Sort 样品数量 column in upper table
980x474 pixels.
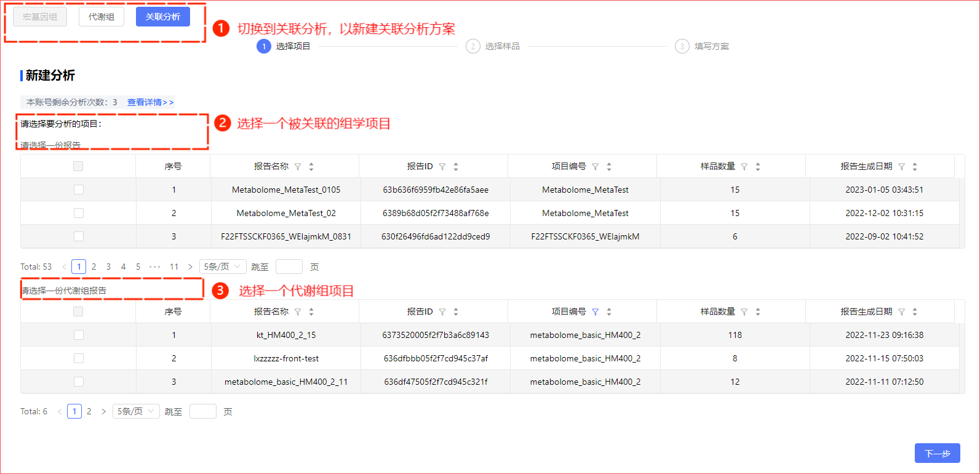tap(758, 167)
